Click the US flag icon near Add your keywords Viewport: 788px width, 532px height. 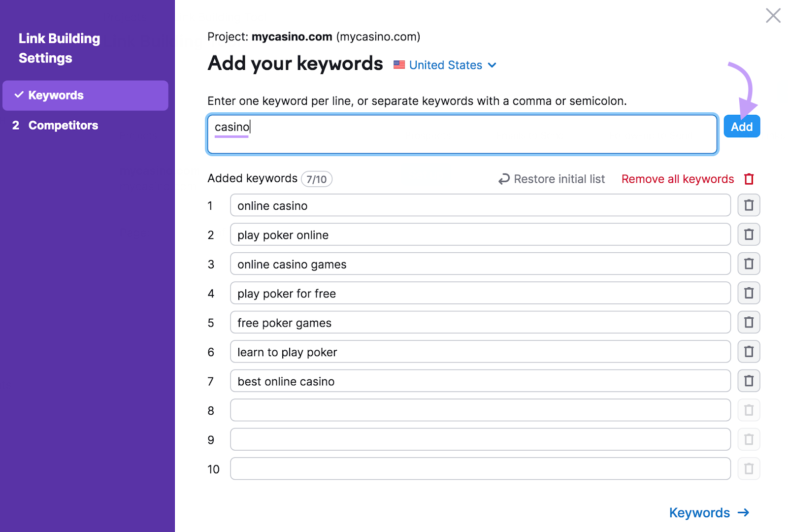coord(399,65)
